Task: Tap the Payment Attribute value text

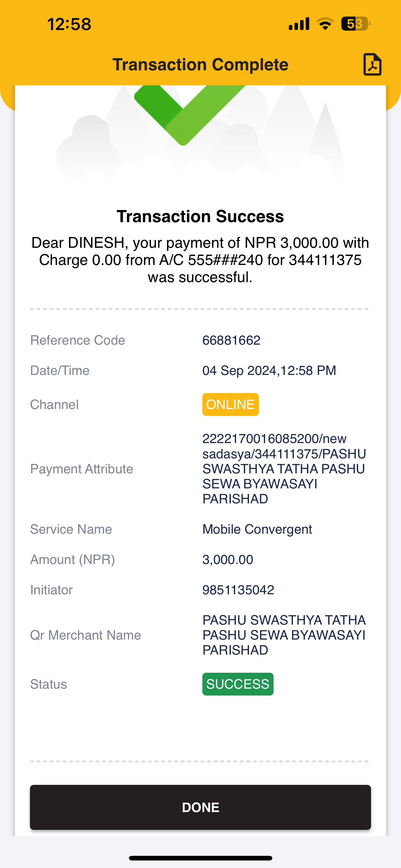Action: pos(284,469)
